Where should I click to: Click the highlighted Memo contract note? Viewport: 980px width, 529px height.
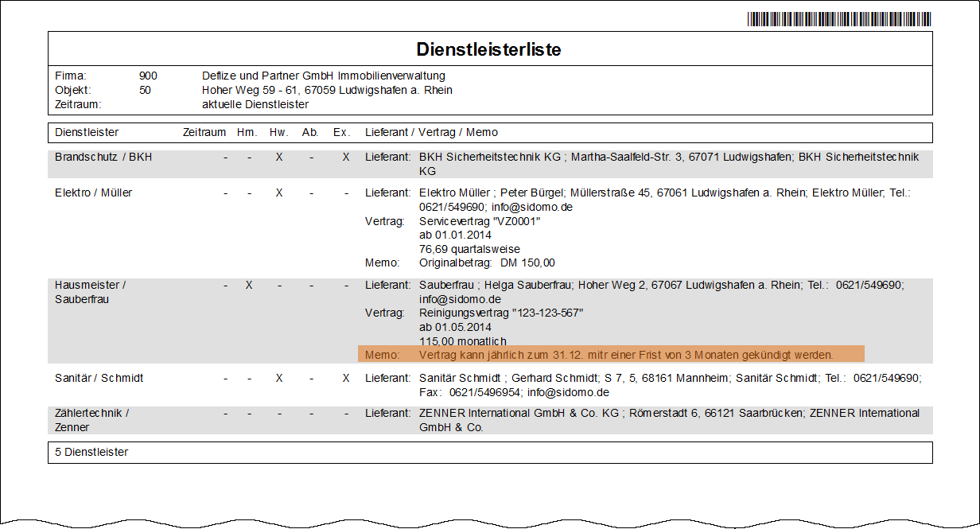611,354
